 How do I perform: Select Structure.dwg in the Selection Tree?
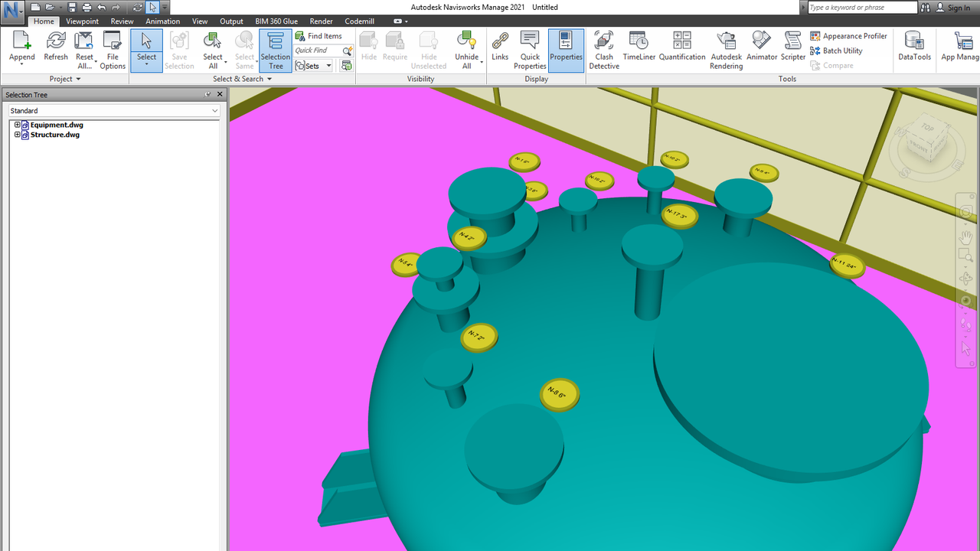point(55,135)
